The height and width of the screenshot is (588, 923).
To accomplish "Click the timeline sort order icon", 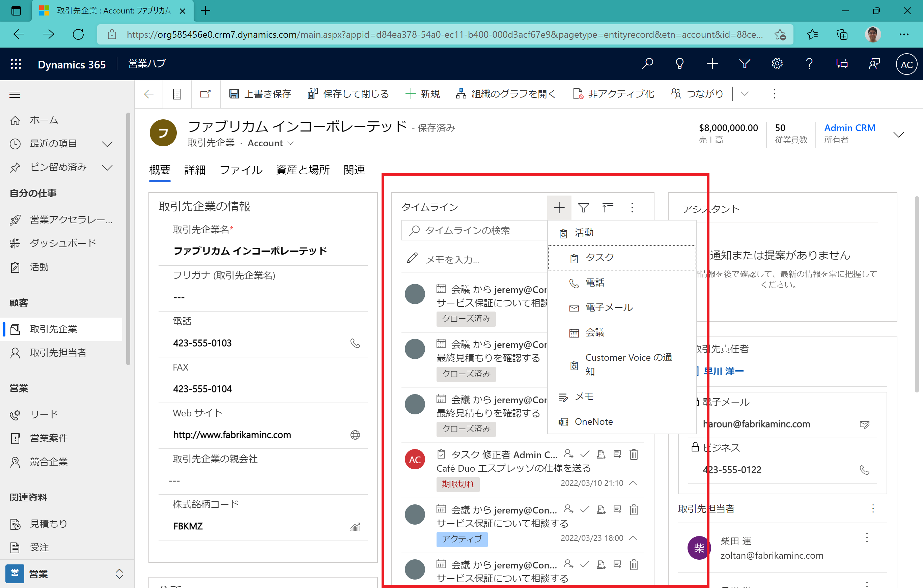I will (x=608, y=208).
